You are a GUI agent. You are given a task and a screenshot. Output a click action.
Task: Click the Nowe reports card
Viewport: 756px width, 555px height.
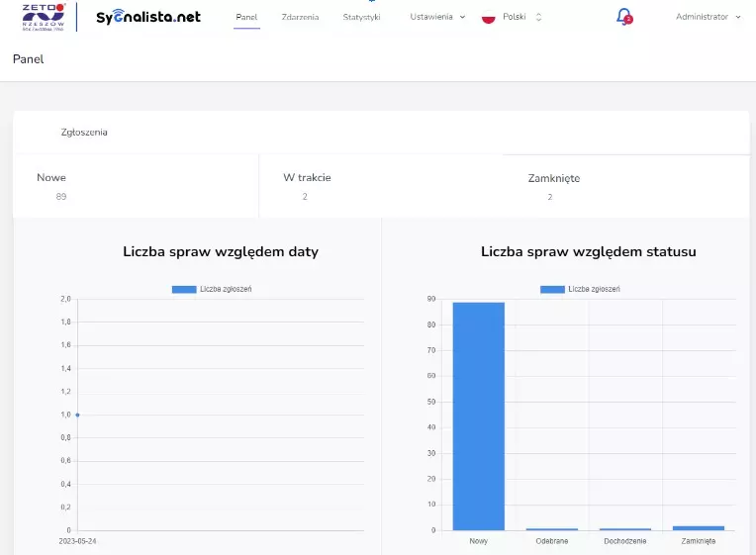(x=136, y=186)
